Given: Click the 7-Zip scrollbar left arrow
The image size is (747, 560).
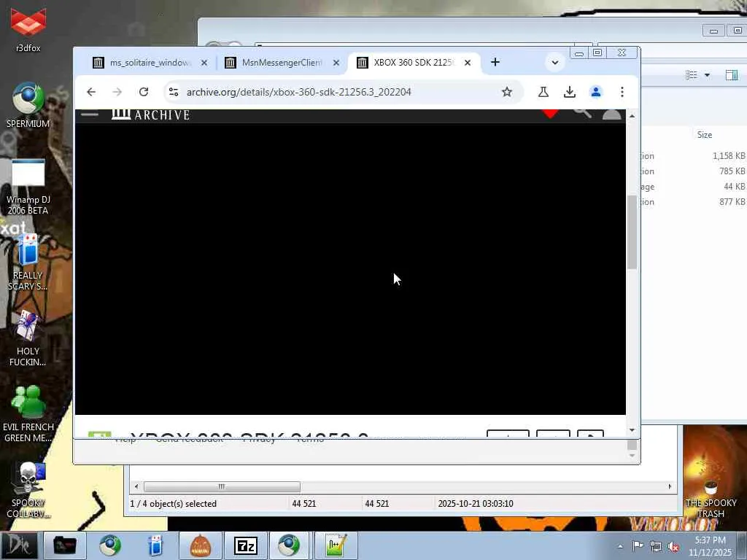Looking at the screenshot, I should 136,486.
